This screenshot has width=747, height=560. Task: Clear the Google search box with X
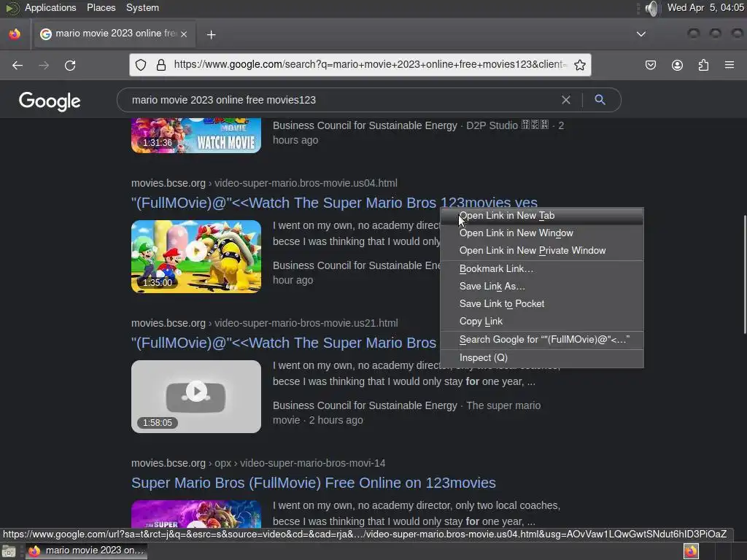(566, 99)
